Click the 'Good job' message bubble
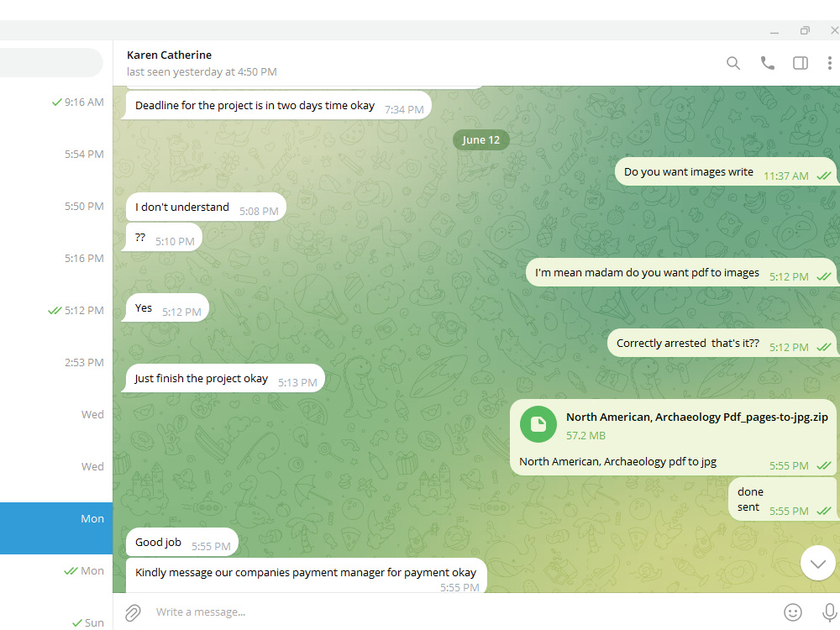 tap(181, 542)
